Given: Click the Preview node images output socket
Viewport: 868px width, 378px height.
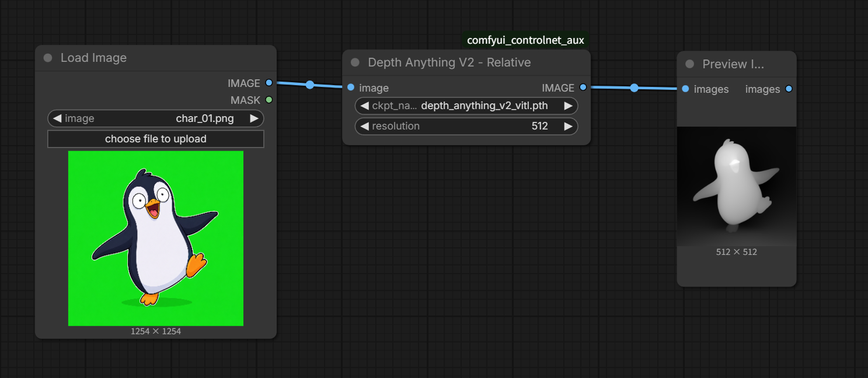Looking at the screenshot, I should [x=789, y=89].
